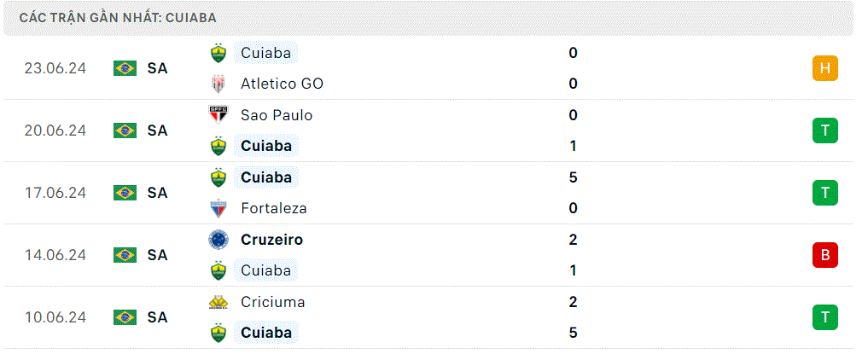Open the Atletico GO team link
The width and height of the screenshot is (868, 354).
click(x=282, y=84)
